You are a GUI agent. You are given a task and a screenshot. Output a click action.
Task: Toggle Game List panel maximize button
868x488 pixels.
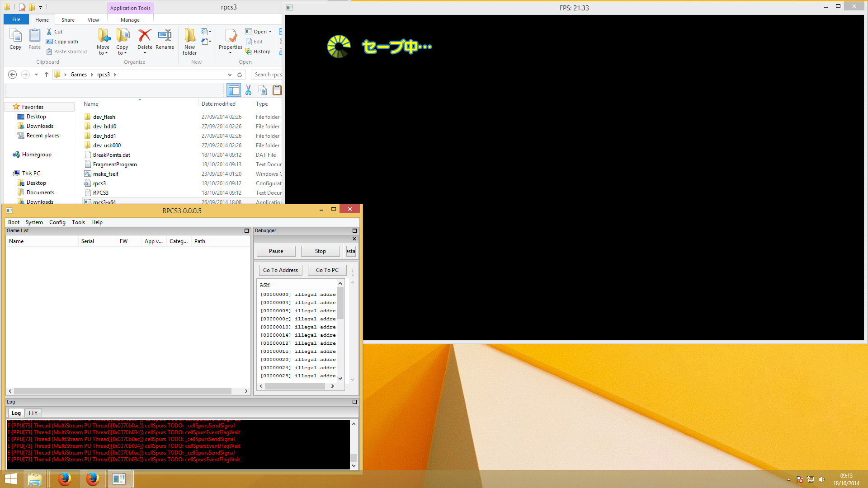[246, 230]
